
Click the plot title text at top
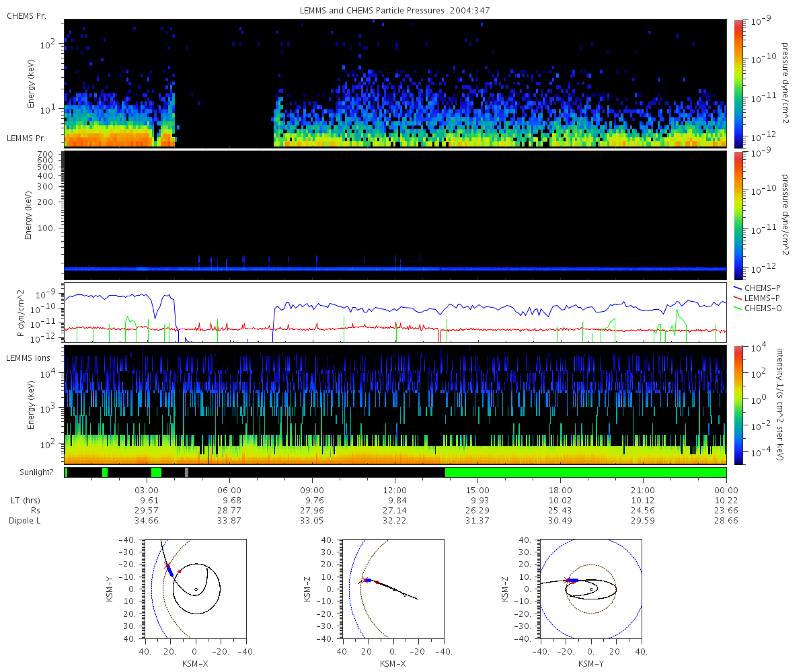(x=395, y=11)
